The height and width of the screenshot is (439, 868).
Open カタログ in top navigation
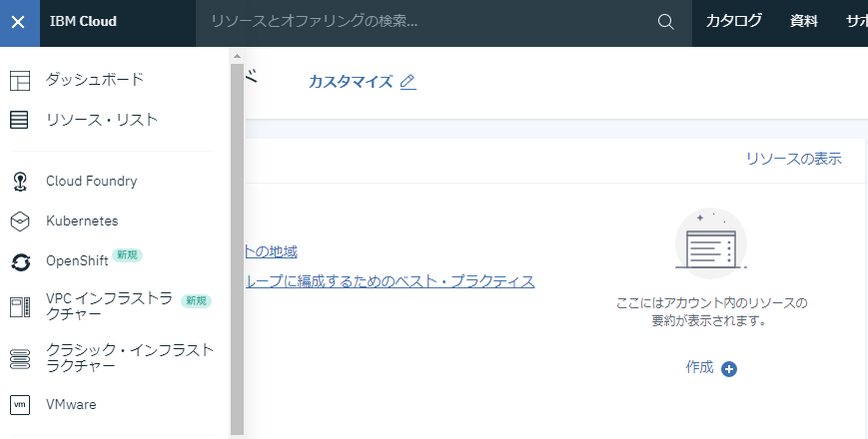click(x=733, y=21)
